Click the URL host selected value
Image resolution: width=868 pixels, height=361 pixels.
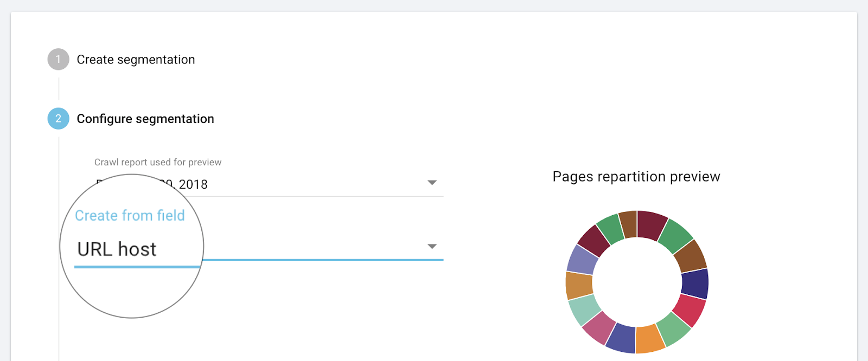117,249
